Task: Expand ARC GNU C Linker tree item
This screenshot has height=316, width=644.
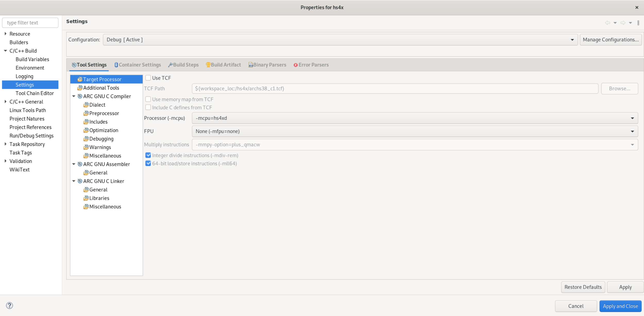Action: (x=74, y=181)
